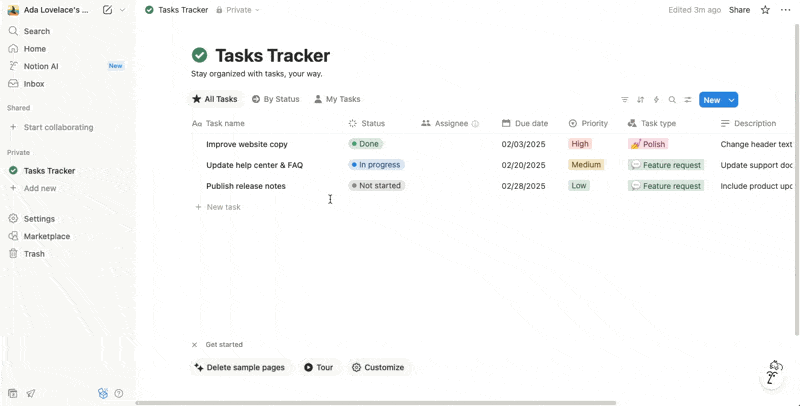
Task: Open the sort icon in database toolbar
Action: 640,100
